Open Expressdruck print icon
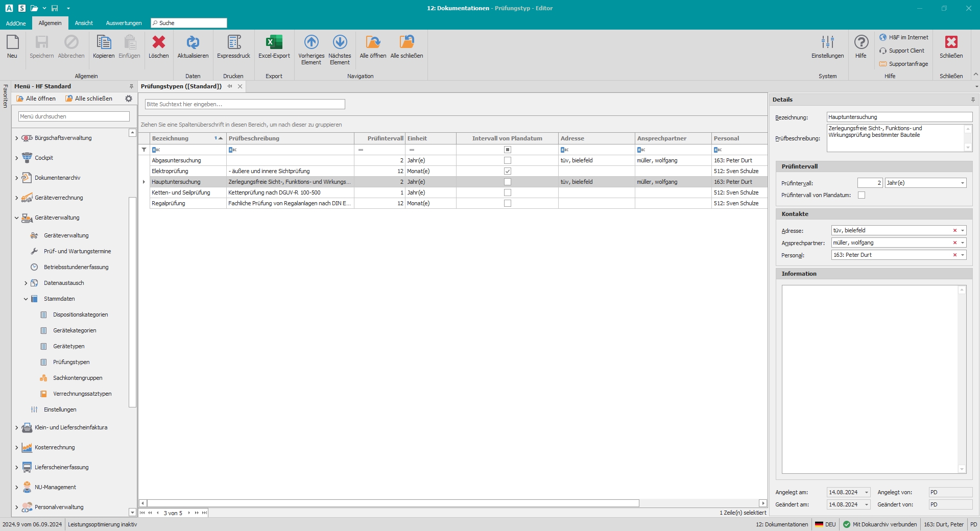Screen dimensions: 980x531 pyautogui.click(x=233, y=42)
